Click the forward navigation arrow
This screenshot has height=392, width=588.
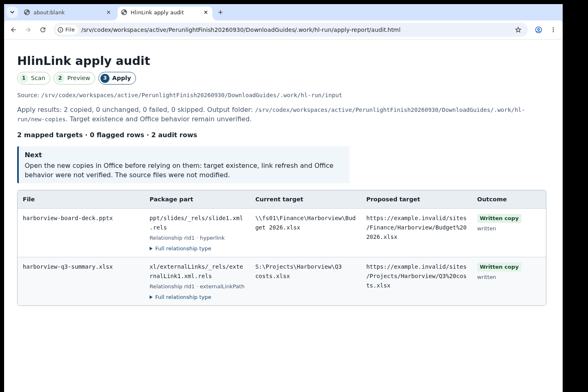[28, 30]
